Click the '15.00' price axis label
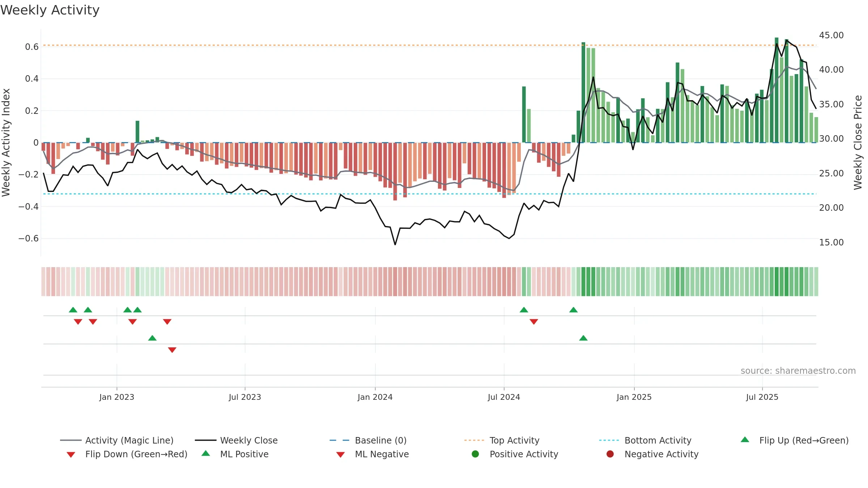 point(831,243)
